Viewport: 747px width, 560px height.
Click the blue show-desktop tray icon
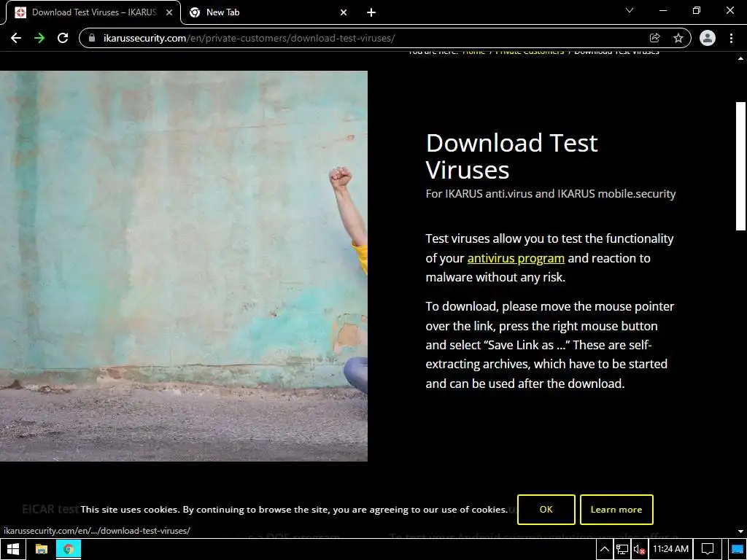[x=738, y=550]
